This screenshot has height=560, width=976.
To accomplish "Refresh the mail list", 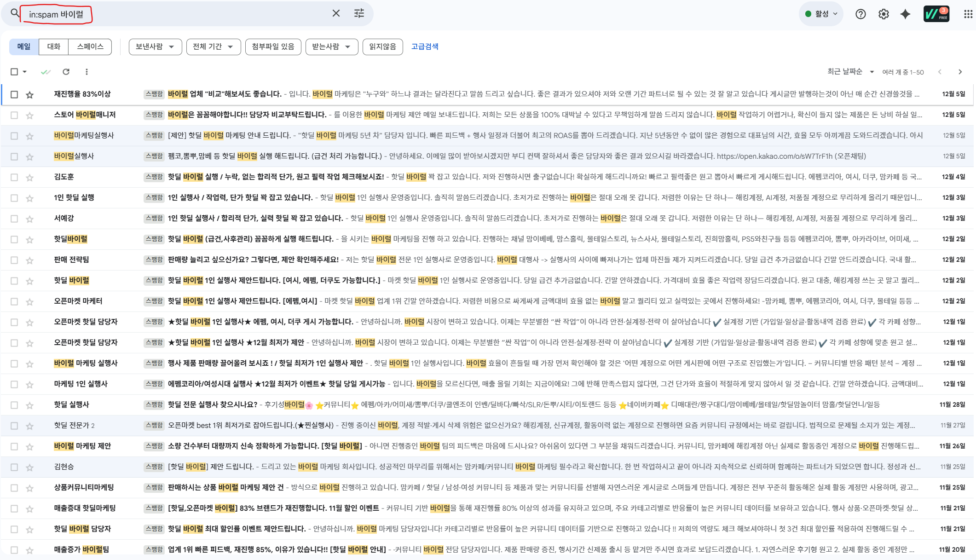I will pos(66,72).
